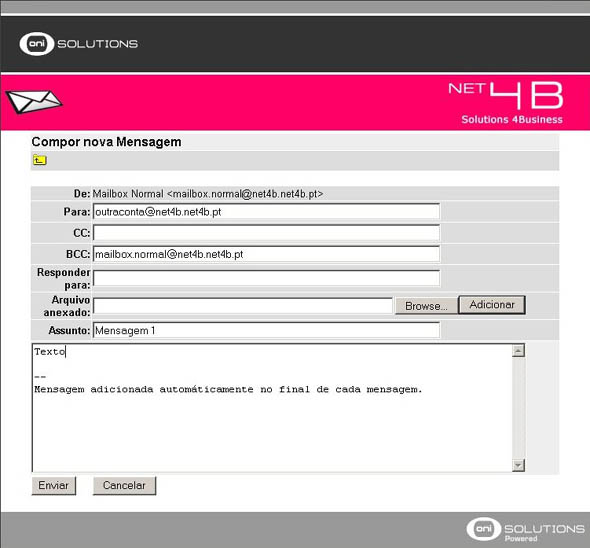Click the Assunto subject field
The width and height of the screenshot is (590, 548).
[266, 330]
